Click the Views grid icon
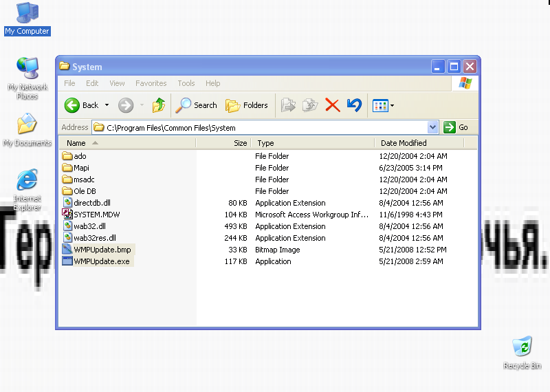Image resolution: width=550 pixels, height=392 pixels. [x=380, y=106]
